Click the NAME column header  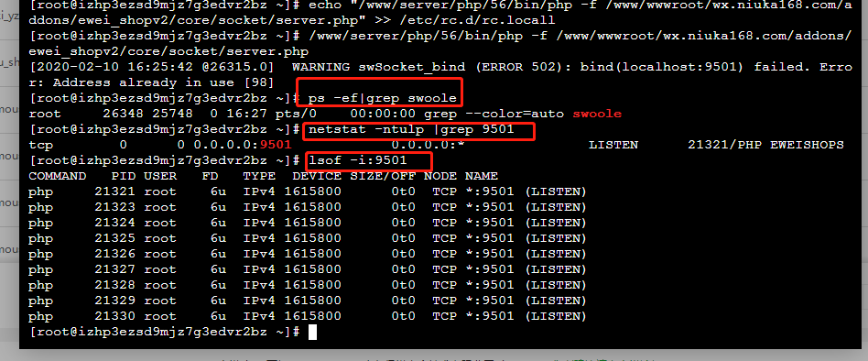481,176
